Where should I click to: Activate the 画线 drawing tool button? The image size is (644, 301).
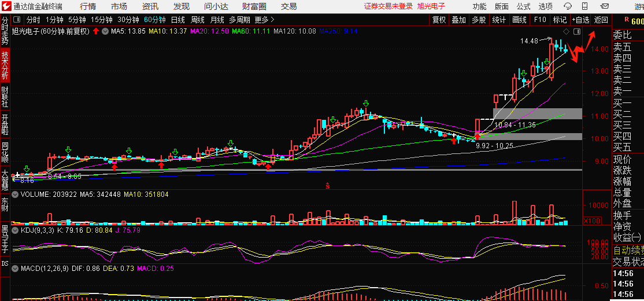(x=520, y=20)
